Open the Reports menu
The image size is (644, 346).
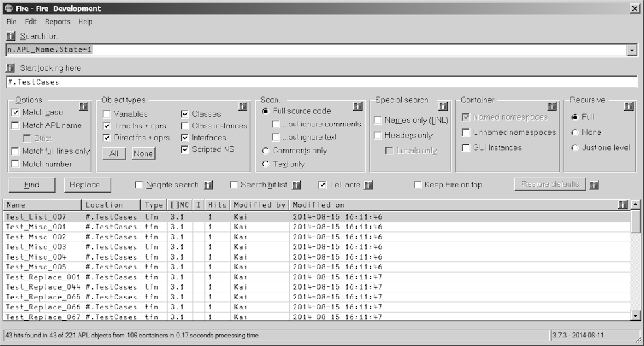[x=58, y=22]
